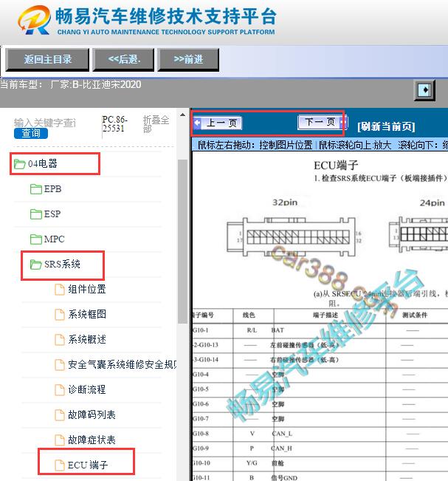Click the 组件位置 page icon
Viewport: 448px width, 481px height.
pyautogui.click(x=60, y=290)
